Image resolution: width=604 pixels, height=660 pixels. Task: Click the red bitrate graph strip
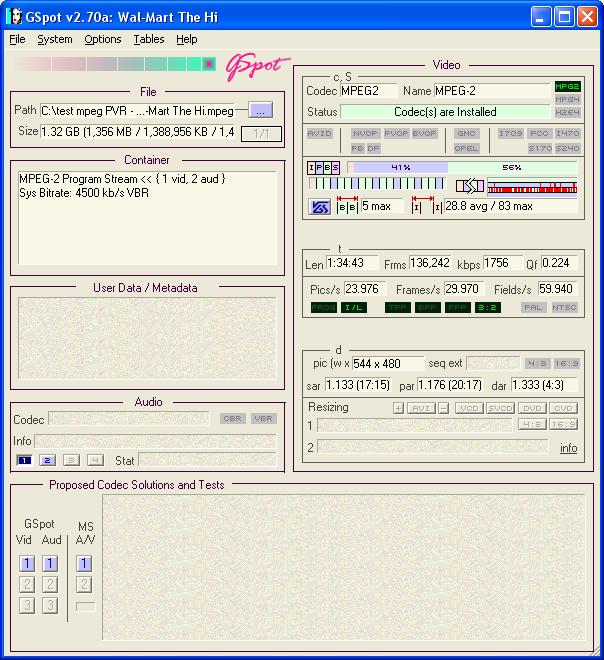tap(532, 186)
